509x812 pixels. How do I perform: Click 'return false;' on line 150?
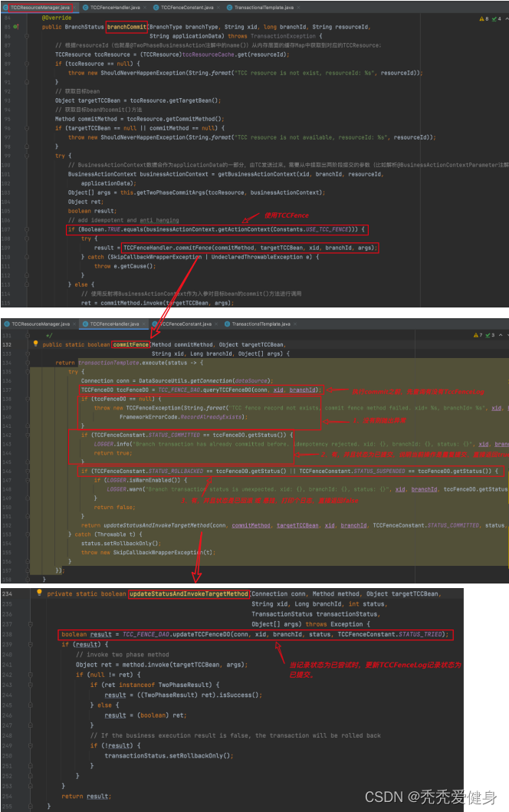coord(114,507)
